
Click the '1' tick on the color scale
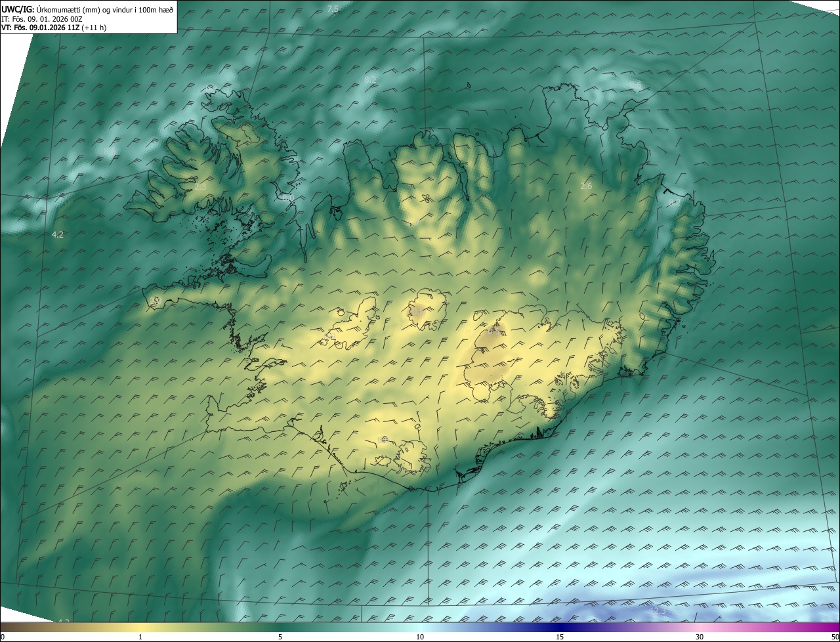click(x=140, y=637)
